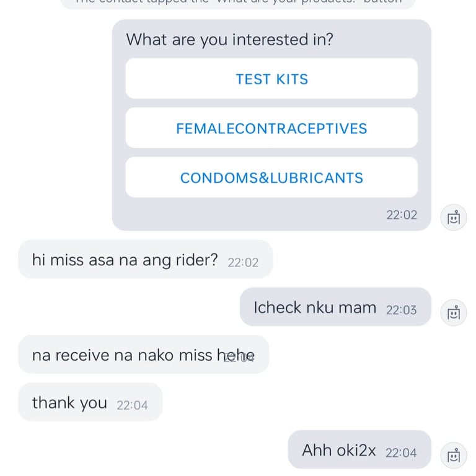Select the 'Ahh oki2x' outgoing message

(338, 451)
